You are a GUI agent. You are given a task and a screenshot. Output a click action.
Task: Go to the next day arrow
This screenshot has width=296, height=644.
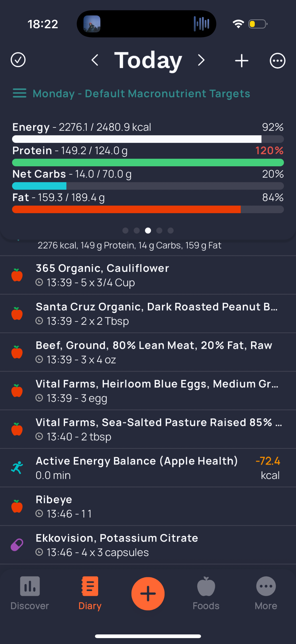click(x=201, y=60)
